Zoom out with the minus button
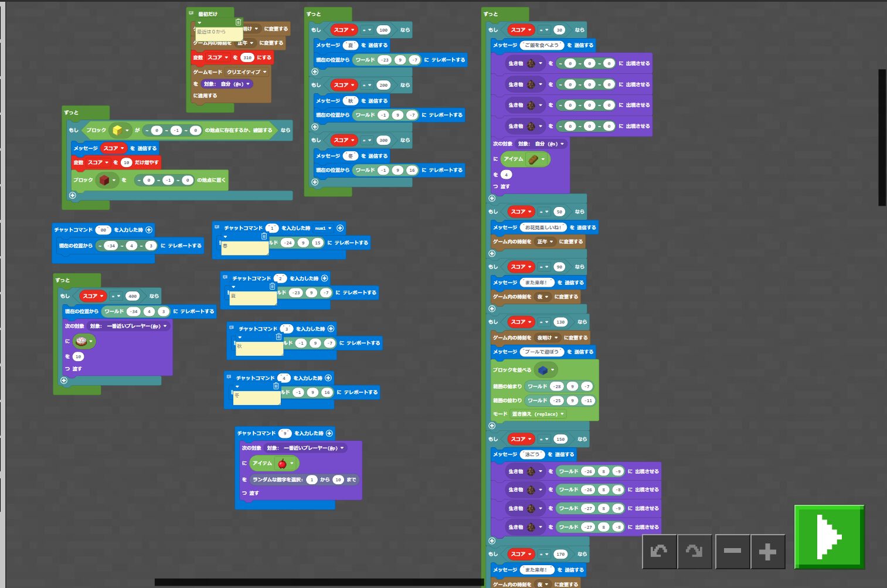 (732, 551)
